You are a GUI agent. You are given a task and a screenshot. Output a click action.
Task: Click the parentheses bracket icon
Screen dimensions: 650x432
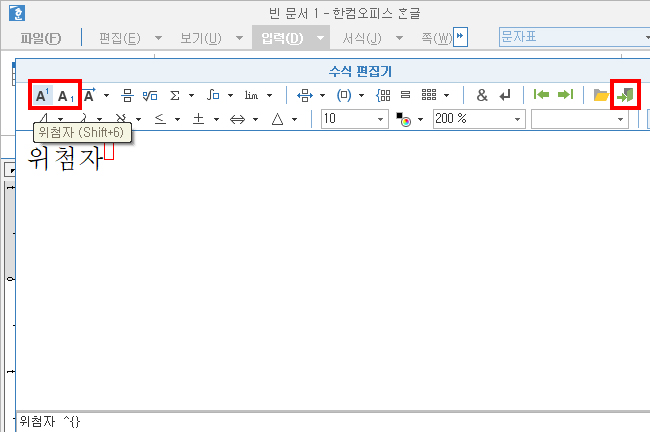tap(344, 95)
